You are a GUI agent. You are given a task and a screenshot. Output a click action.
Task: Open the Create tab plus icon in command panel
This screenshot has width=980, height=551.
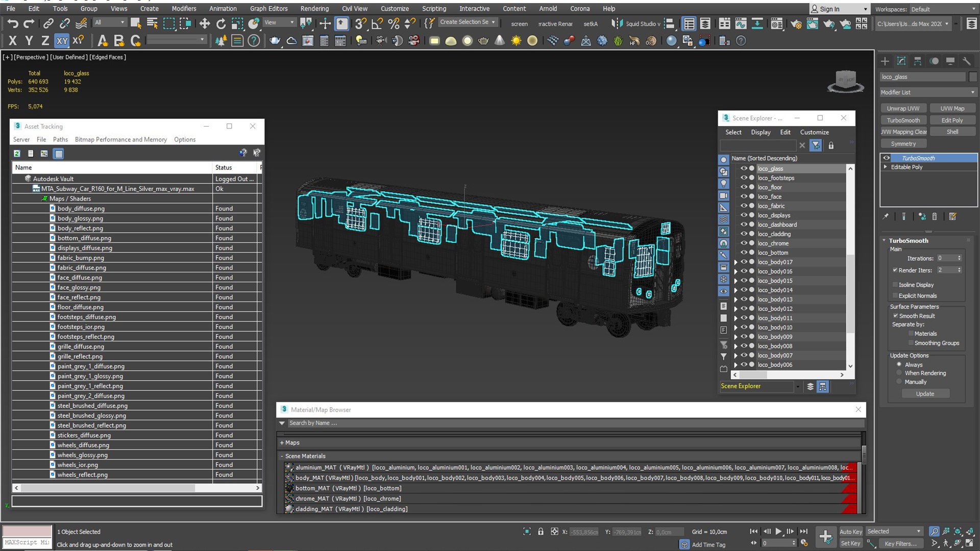pos(885,61)
